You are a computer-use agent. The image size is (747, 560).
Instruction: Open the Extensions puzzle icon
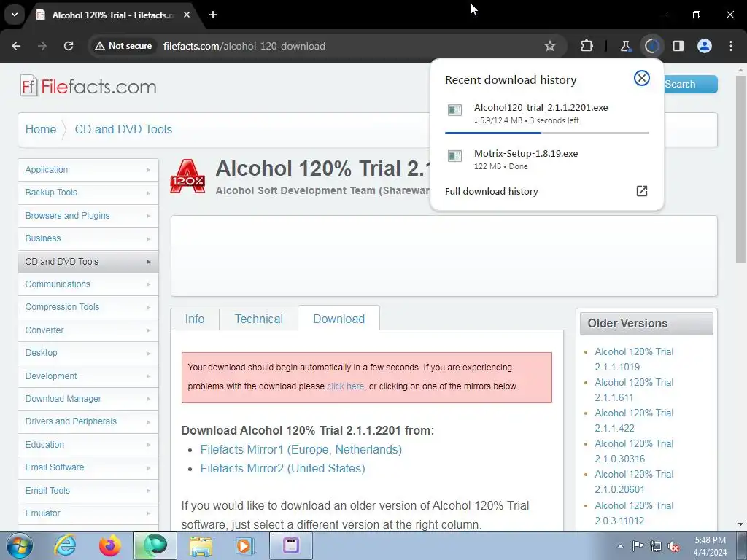click(587, 46)
